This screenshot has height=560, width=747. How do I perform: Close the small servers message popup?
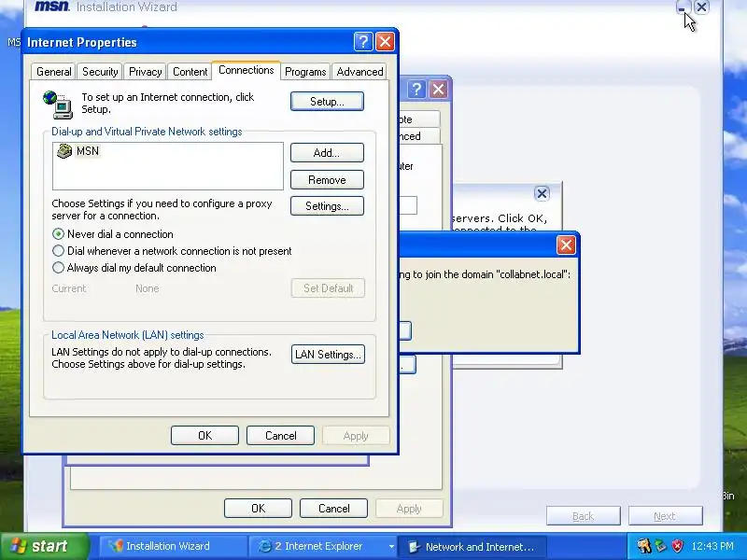(542, 193)
